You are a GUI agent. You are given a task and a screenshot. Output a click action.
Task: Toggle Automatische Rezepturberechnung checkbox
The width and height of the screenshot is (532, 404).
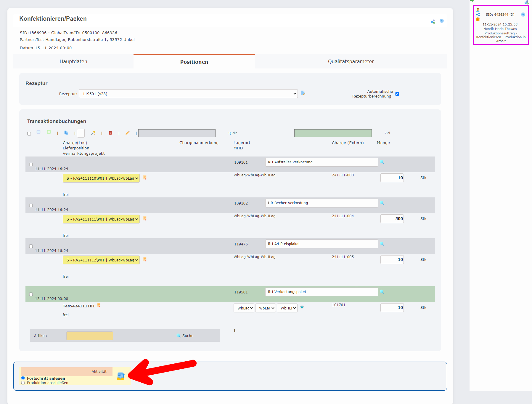coord(397,94)
